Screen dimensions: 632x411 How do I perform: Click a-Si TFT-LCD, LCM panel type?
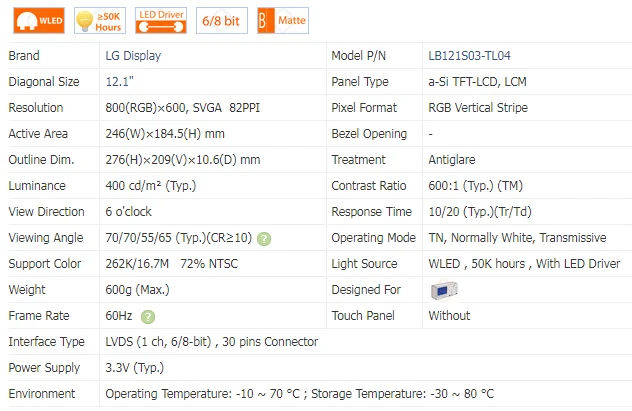coord(478,82)
